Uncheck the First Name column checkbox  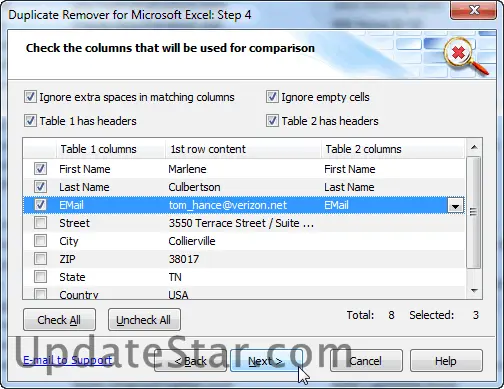point(40,169)
